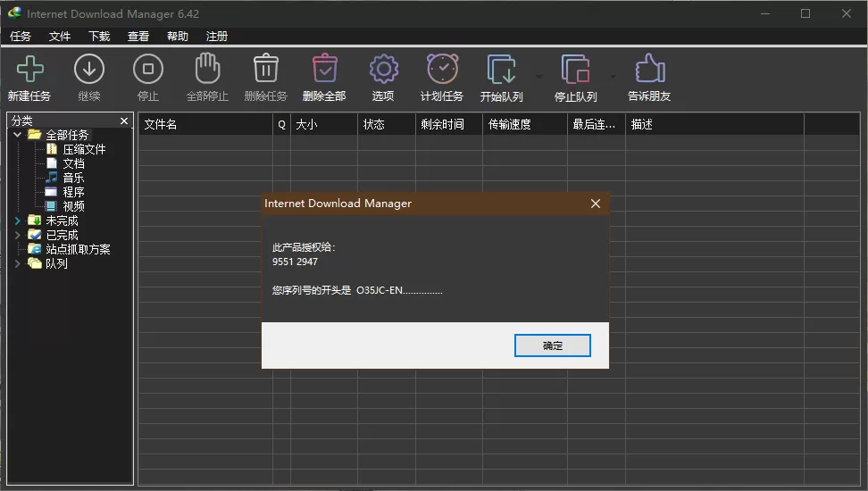
Task: Maximize the Internet Download Manager window
Action: pos(805,13)
